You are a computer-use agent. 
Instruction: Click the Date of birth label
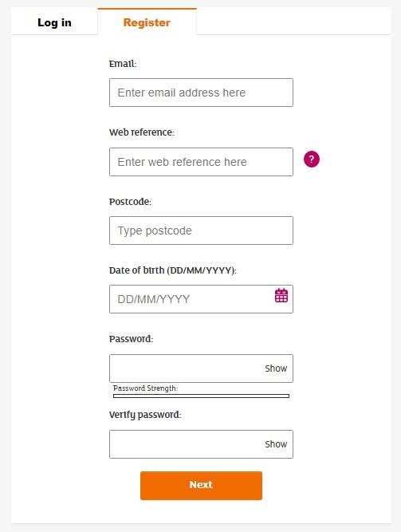point(173,270)
